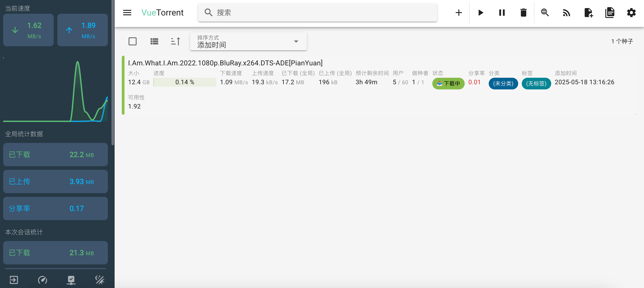
Task: Click the (未分类) category chip
Action: coord(503,83)
